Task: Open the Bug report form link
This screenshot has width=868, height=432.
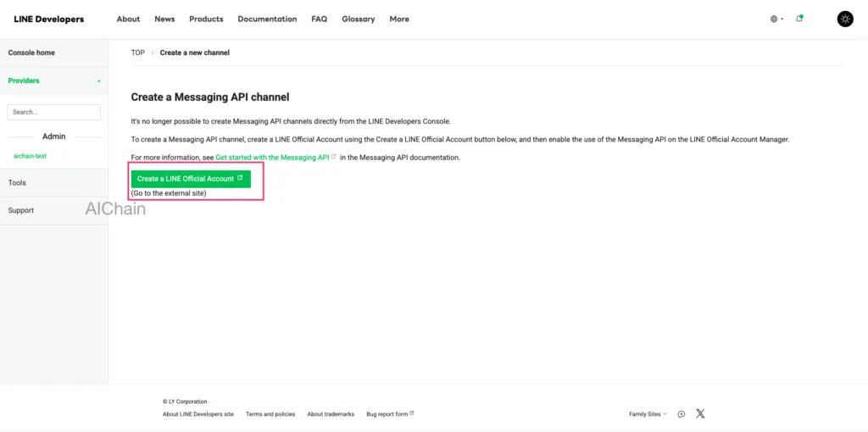Action: pos(388,414)
